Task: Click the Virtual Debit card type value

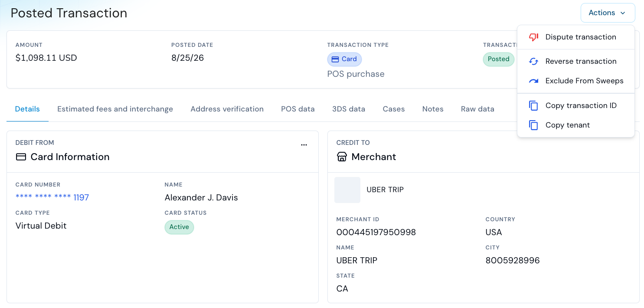Action: (x=41, y=226)
